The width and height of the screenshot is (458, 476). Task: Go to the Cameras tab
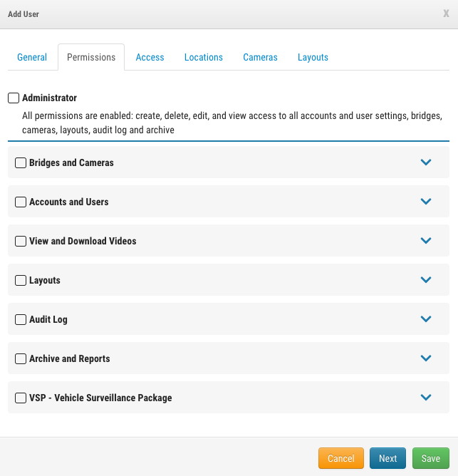[260, 57]
